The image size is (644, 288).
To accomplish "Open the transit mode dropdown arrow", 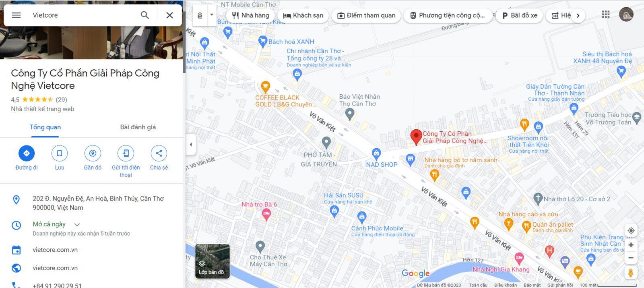I will pos(212,15).
